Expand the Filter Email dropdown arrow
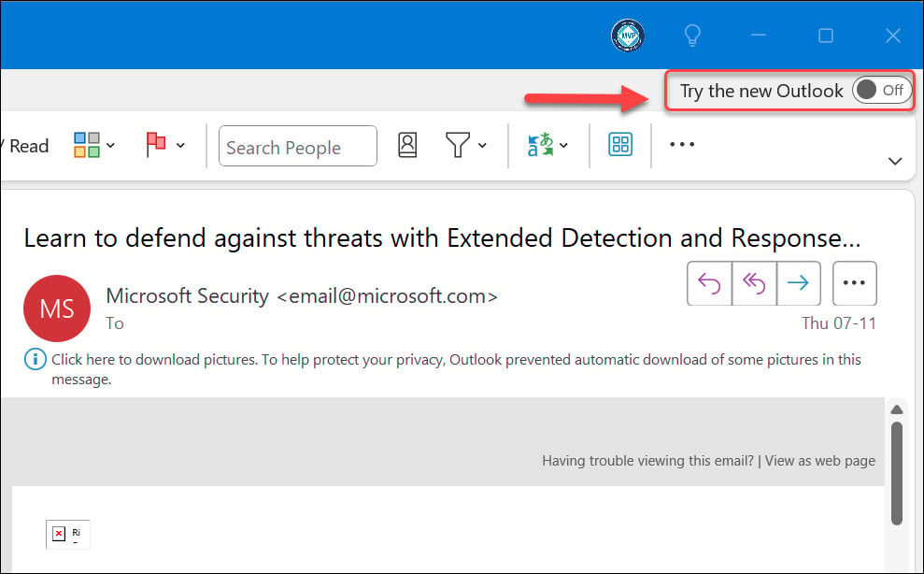Viewport: 924px width, 574px height. [x=483, y=145]
